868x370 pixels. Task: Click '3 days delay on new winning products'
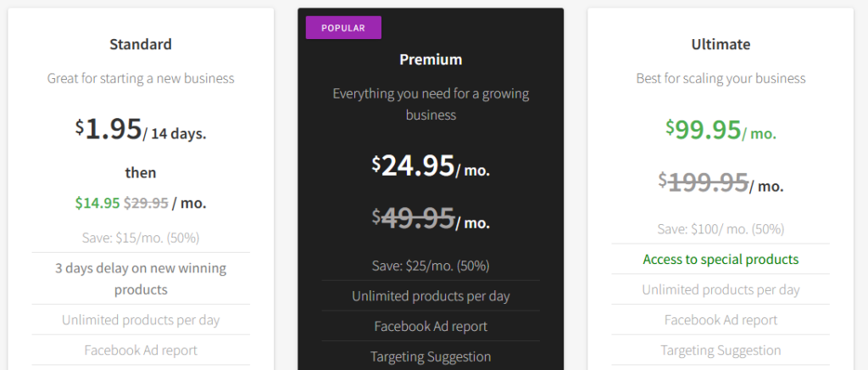[x=141, y=278]
